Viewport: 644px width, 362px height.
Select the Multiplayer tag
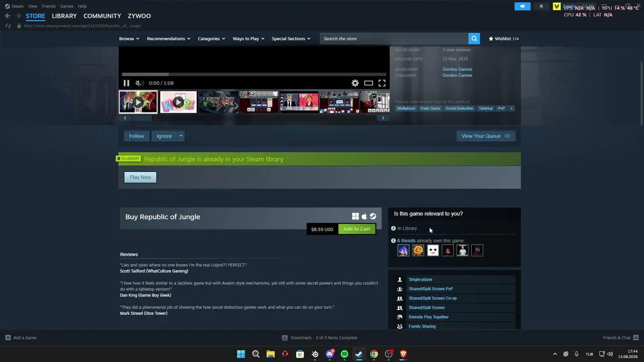pos(407,109)
